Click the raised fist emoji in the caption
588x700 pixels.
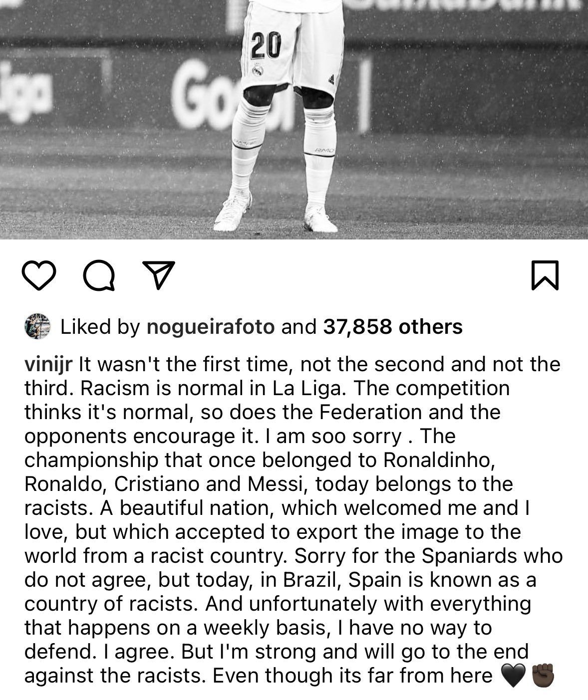pyautogui.click(x=543, y=676)
